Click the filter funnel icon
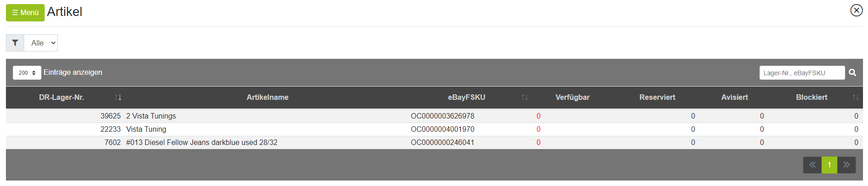The height and width of the screenshot is (186, 868). (x=15, y=43)
